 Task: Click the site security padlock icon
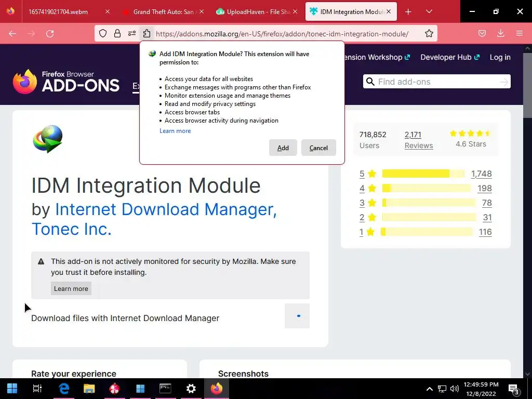(x=117, y=33)
